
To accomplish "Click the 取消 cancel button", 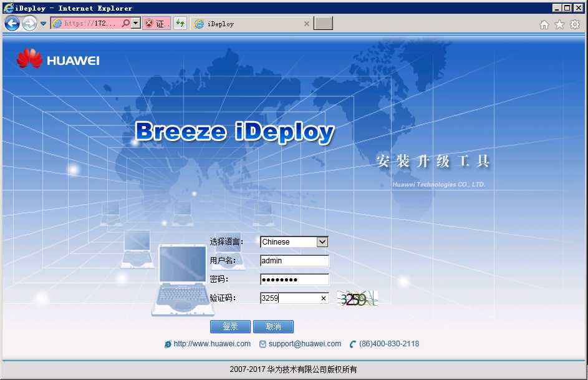I will tap(273, 327).
